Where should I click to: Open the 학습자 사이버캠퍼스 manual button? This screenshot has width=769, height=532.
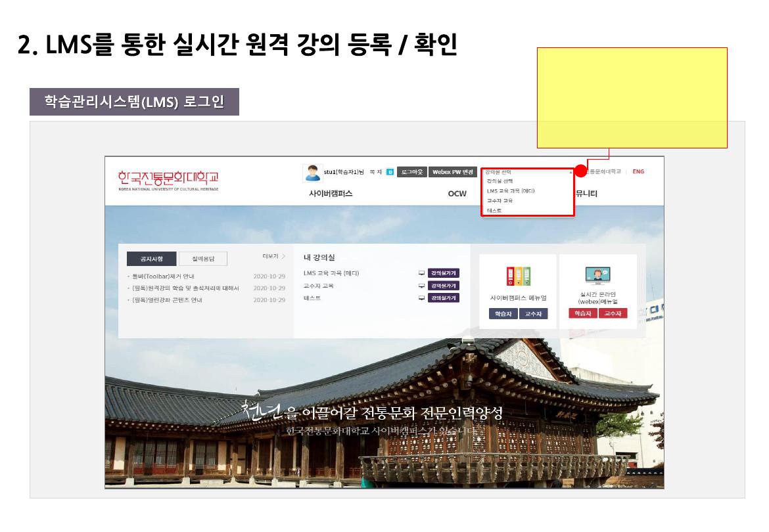(503, 314)
